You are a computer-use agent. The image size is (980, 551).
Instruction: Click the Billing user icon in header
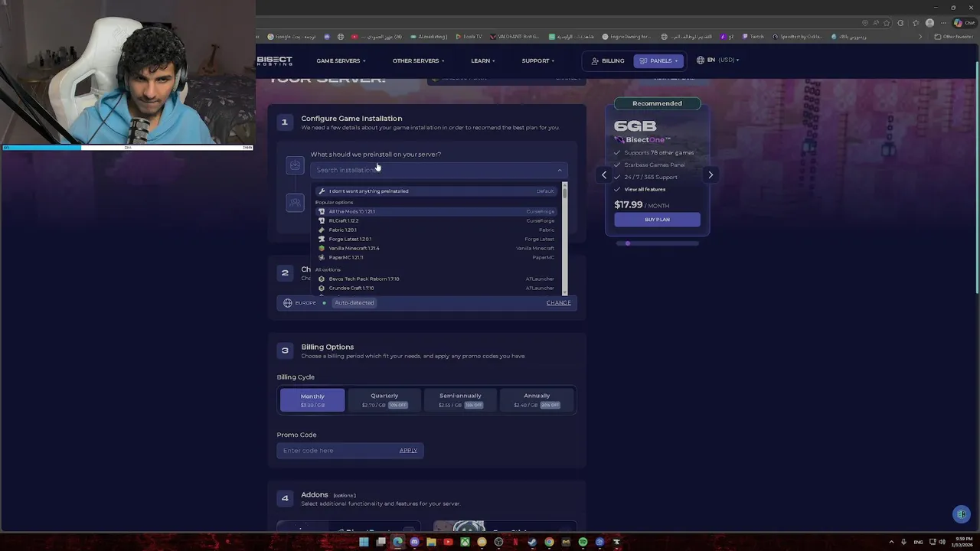point(595,60)
